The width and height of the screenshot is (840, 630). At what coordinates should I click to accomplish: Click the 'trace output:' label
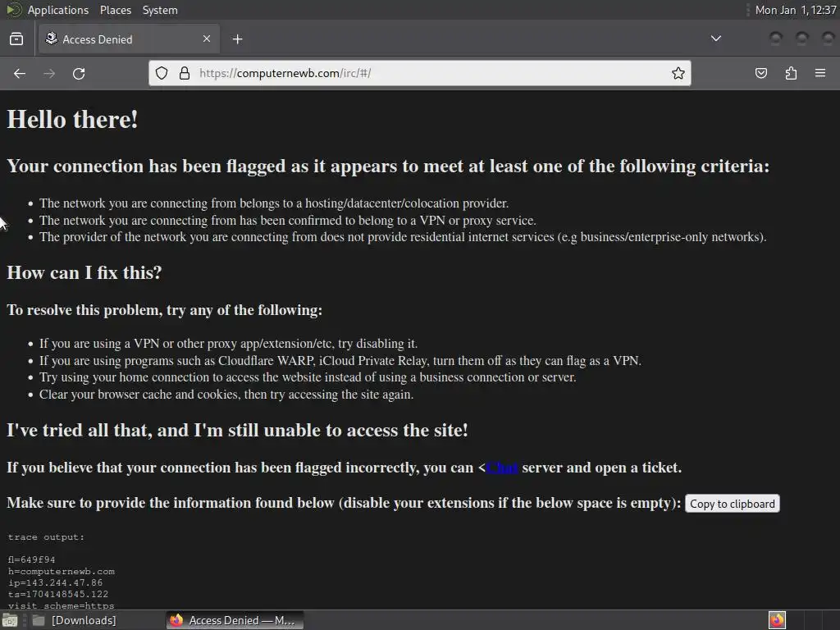pyautogui.click(x=46, y=537)
